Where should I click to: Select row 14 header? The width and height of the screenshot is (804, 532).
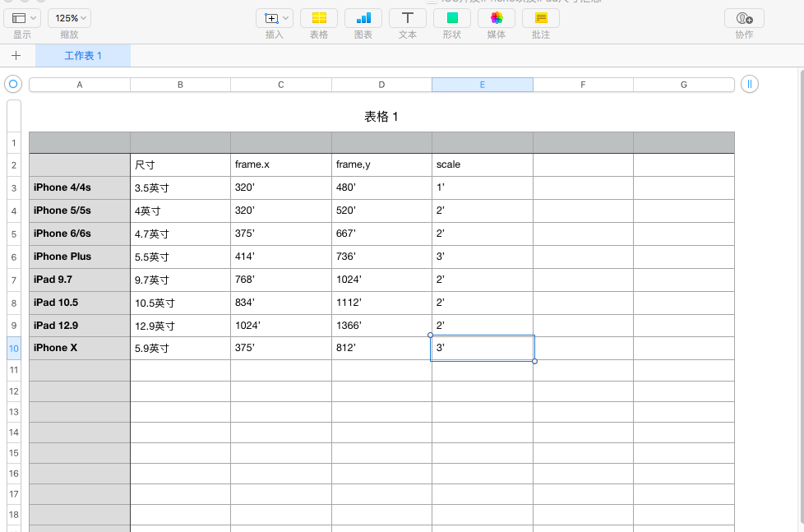coord(14,433)
